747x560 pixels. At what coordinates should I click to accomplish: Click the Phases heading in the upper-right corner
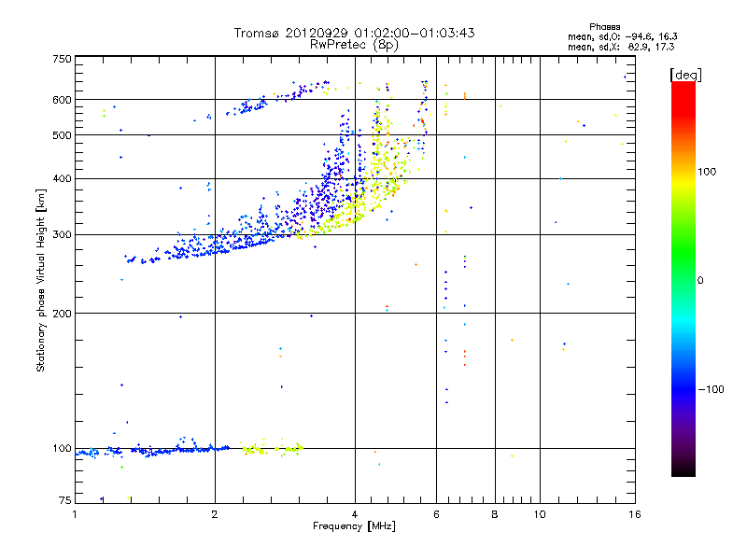point(604,27)
